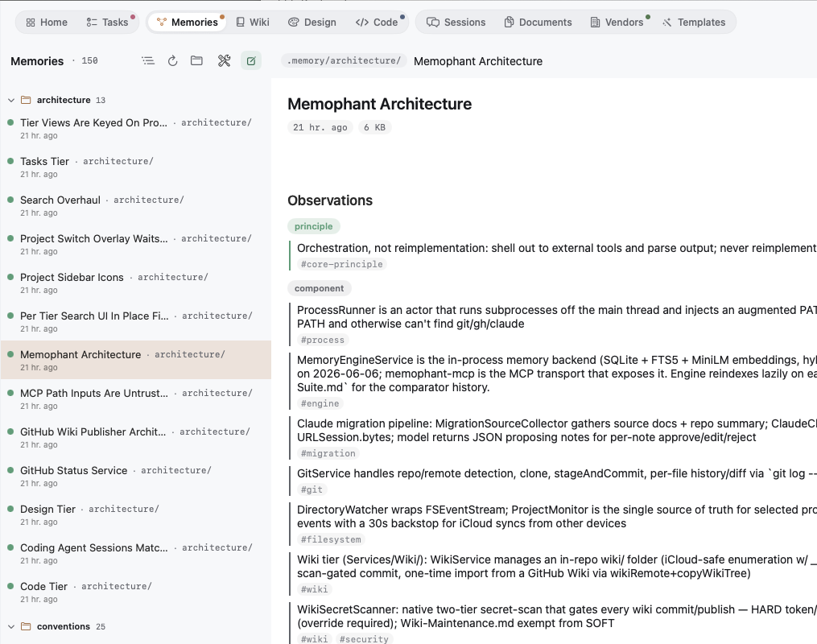Open 'GitHub Wiki Publisher Archit...' memory
This screenshot has width=817, height=644.
tap(136, 437)
